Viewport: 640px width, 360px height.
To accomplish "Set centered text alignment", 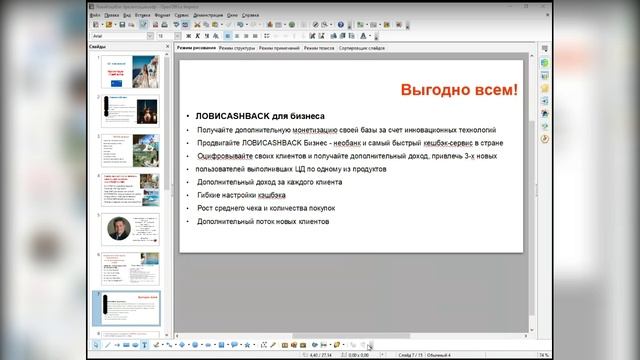I will tap(237, 36).
